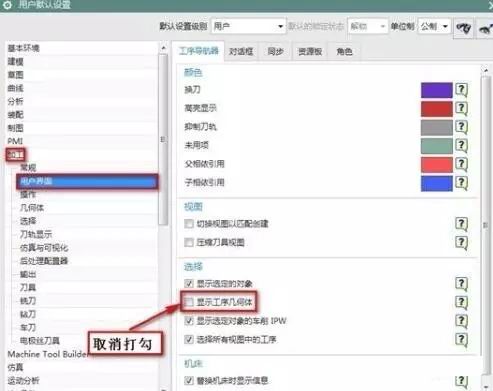Select 草图 in category tree
This screenshot has width=493, height=391.
click(x=15, y=75)
